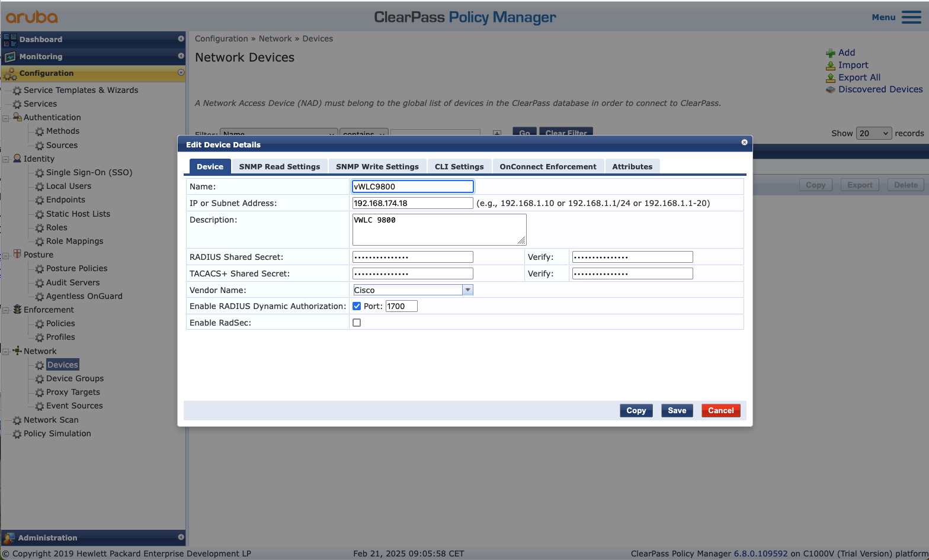Click the green Add plus icon
The image size is (929, 560).
click(831, 53)
